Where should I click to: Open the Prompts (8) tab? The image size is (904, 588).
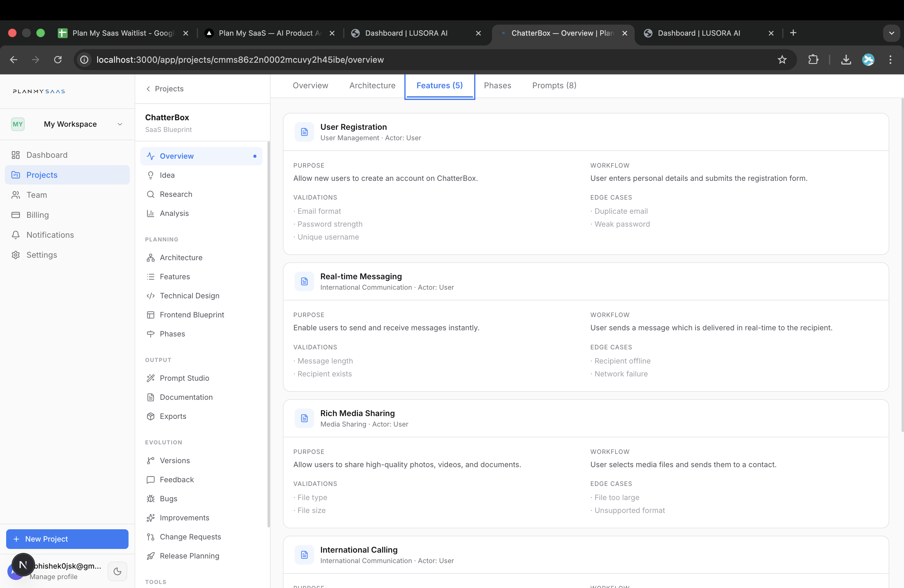point(554,85)
